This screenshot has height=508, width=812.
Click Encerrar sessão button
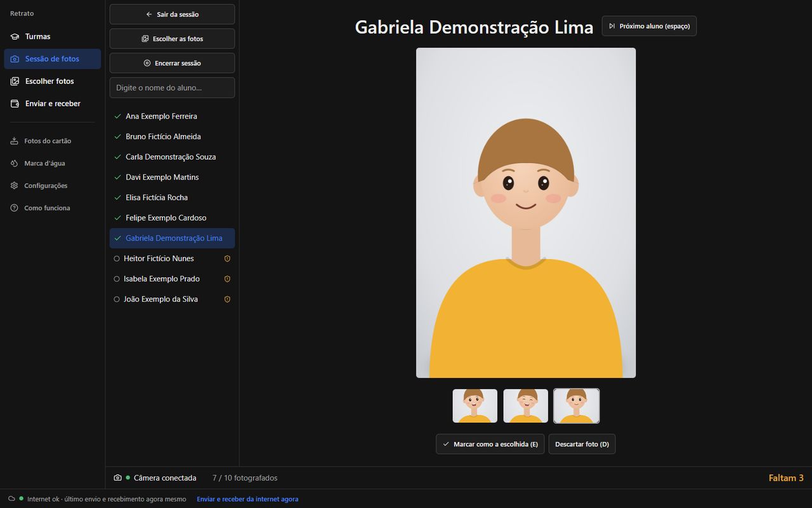172,63
